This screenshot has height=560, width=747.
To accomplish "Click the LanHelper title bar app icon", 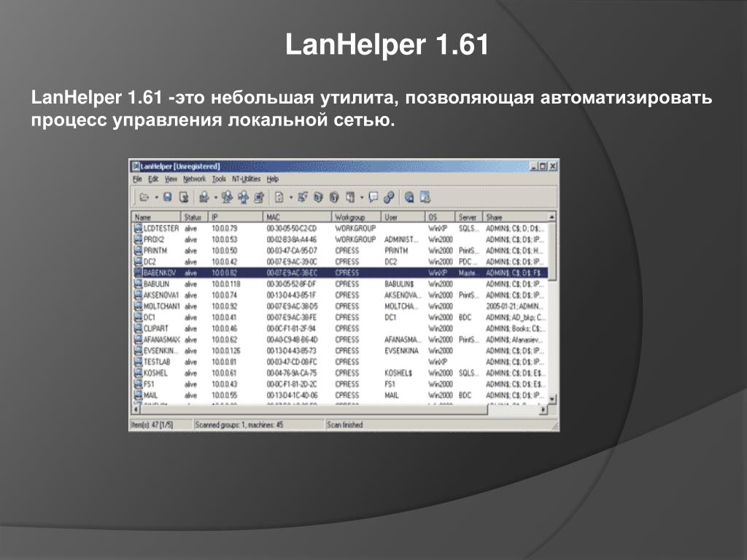I will pos(136,166).
